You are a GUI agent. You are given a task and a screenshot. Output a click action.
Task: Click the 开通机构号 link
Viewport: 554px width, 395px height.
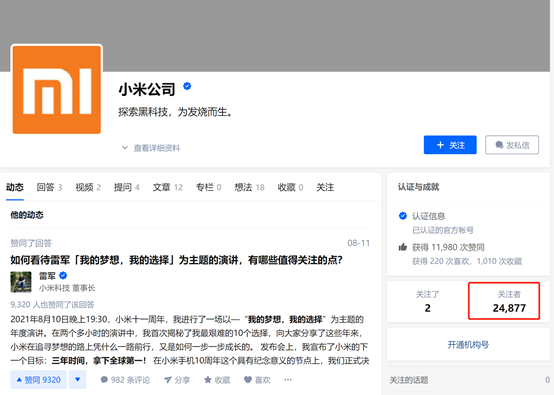click(468, 344)
